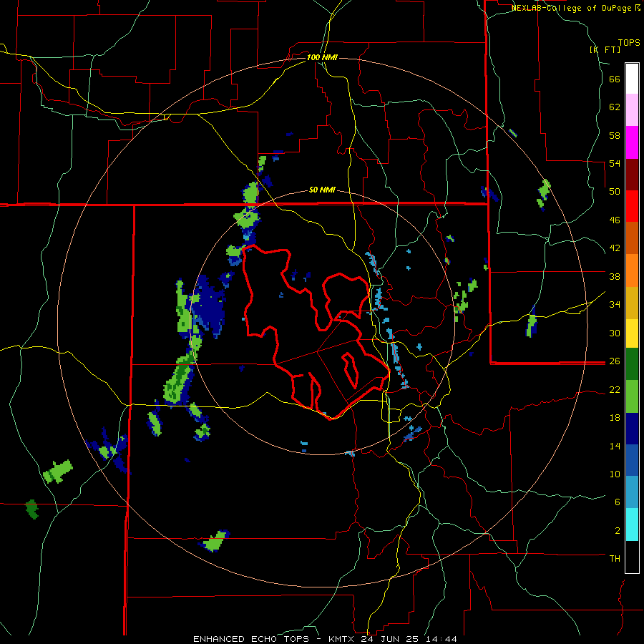Click the medium blue legend swatch

(x=632, y=460)
